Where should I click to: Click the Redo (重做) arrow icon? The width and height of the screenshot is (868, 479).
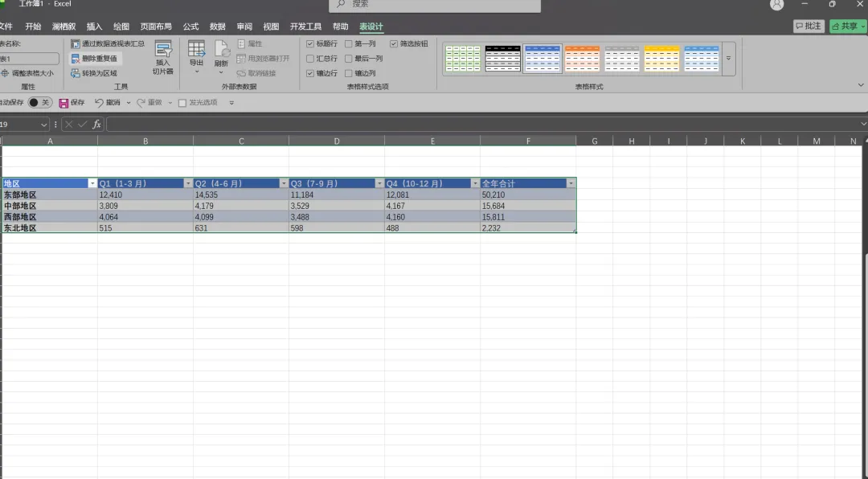[141, 102]
